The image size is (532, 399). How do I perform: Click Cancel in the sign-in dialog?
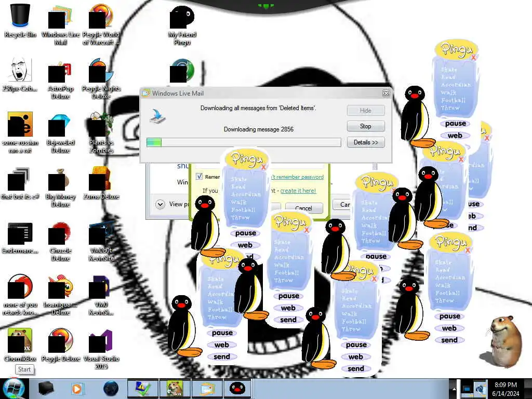click(303, 208)
